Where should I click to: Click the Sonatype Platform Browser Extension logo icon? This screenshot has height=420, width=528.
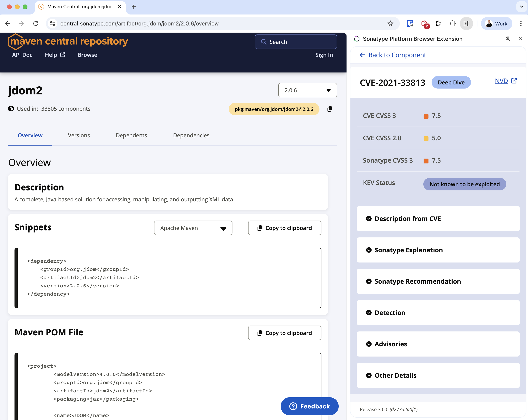(357, 39)
